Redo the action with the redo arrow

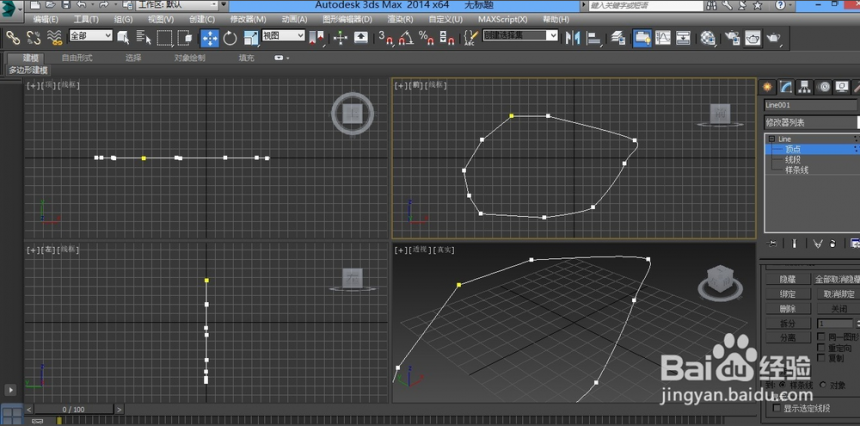103,5
